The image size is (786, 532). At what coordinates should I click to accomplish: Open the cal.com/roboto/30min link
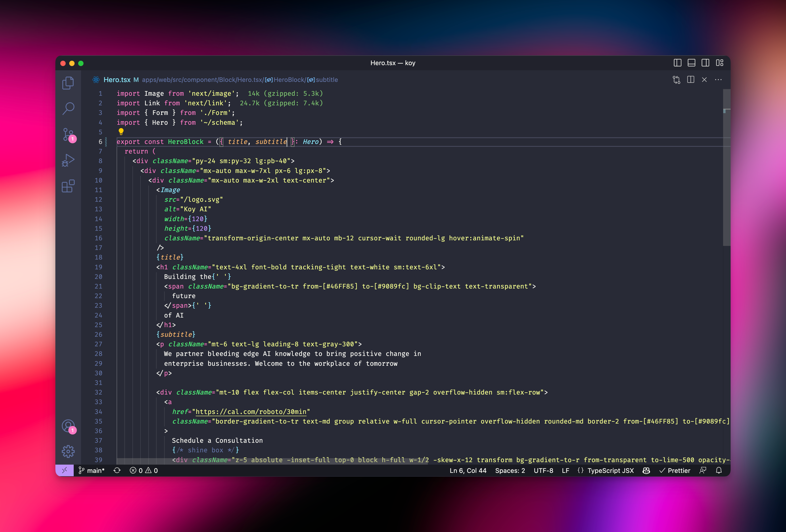(x=251, y=412)
